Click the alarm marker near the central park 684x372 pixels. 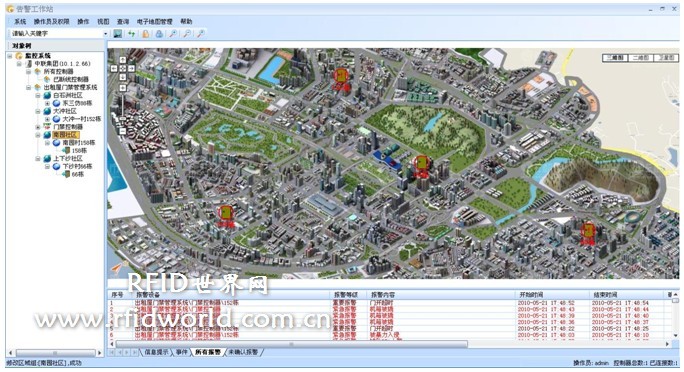click(x=421, y=164)
